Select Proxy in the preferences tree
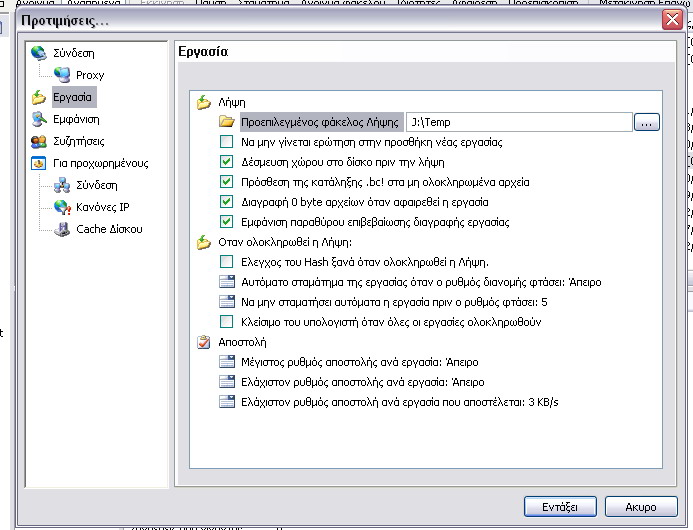The height and width of the screenshot is (530, 693). [90, 75]
